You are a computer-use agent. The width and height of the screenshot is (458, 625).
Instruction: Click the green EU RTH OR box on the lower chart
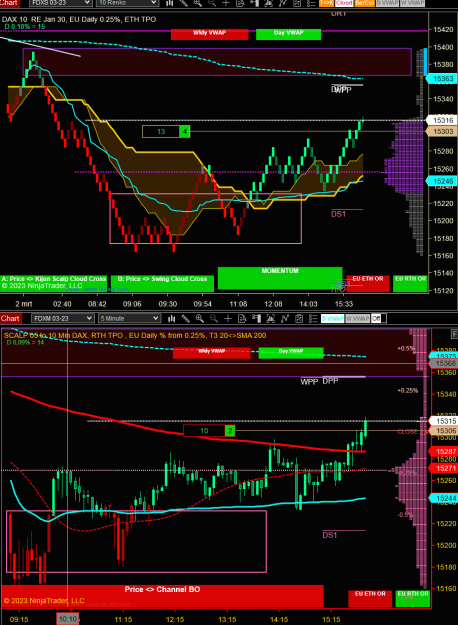(413, 598)
